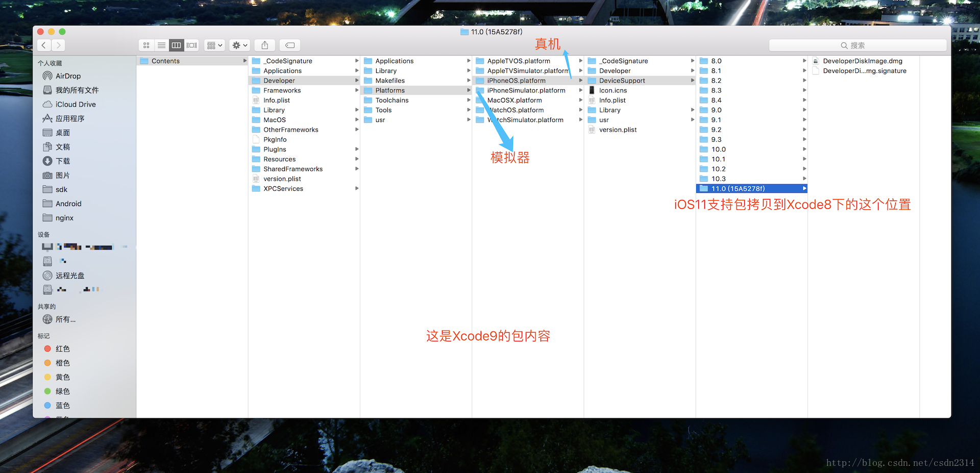This screenshot has width=980, height=473.
Task: Expand the Toolchains folder arrow
Action: coord(469,101)
